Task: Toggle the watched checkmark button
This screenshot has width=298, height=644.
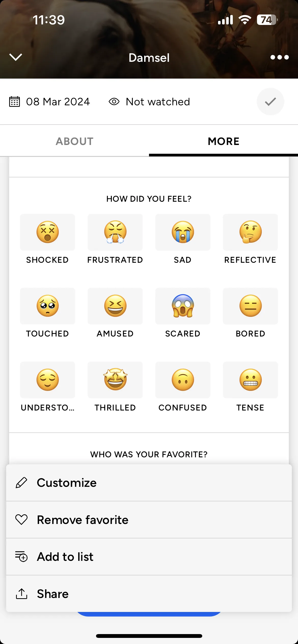Action: tap(270, 101)
